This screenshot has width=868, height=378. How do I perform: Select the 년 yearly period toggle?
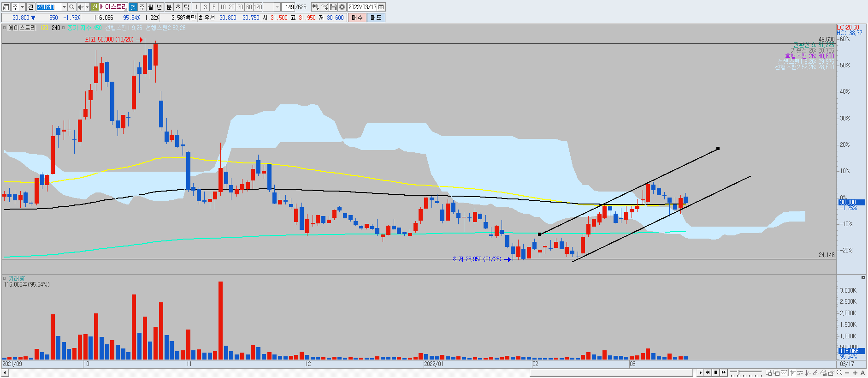(x=159, y=7)
